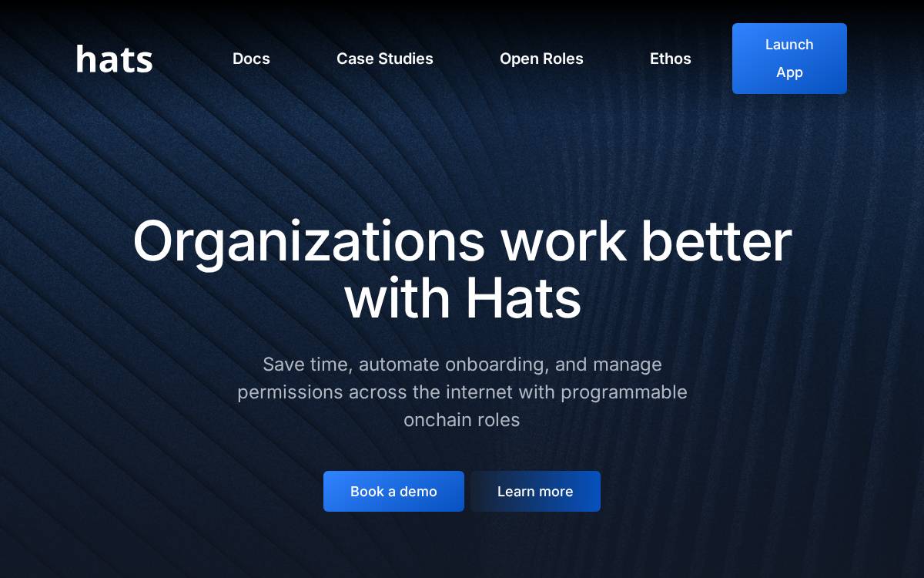The image size is (924, 578).
Task: Click the "Save time, automate onboarding" subtitle text
Action: point(462,391)
